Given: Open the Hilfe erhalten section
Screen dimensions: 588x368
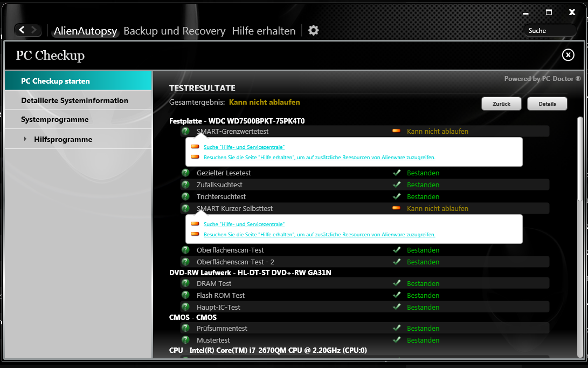Looking at the screenshot, I should click(x=264, y=31).
